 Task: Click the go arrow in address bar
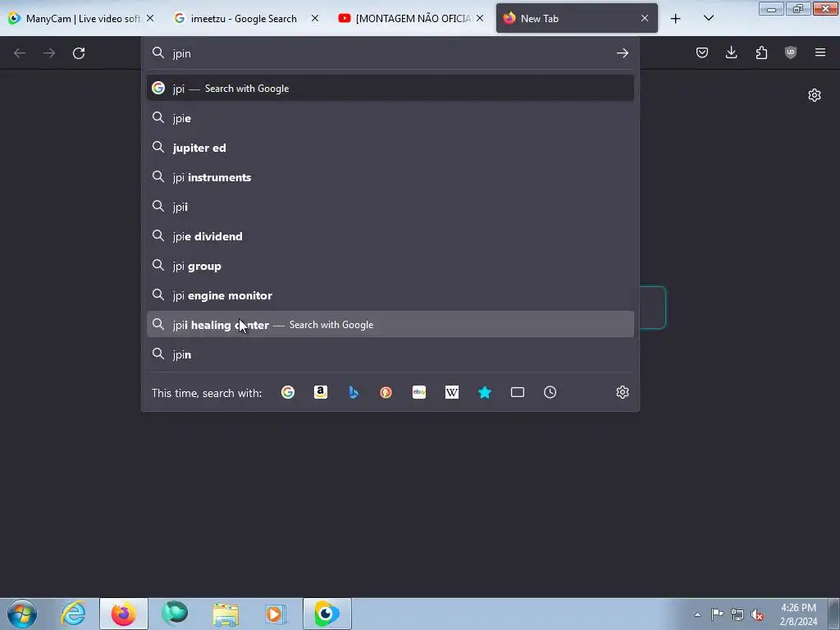click(x=622, y=53)
